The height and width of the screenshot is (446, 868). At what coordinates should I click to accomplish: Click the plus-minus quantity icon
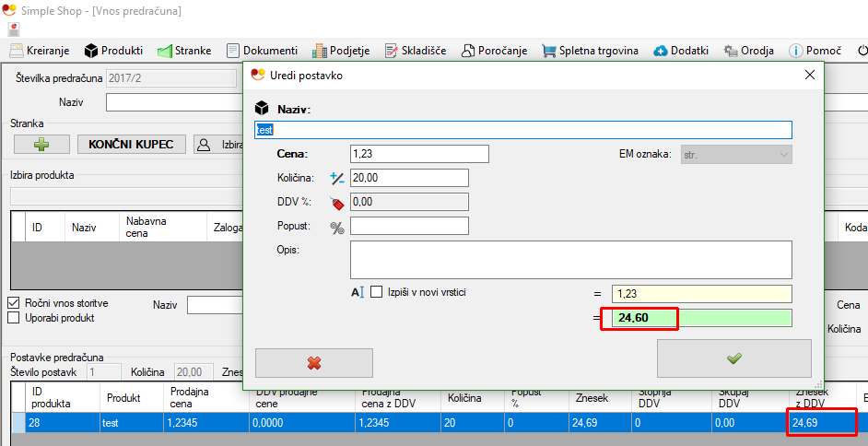[x=336, y=178]
